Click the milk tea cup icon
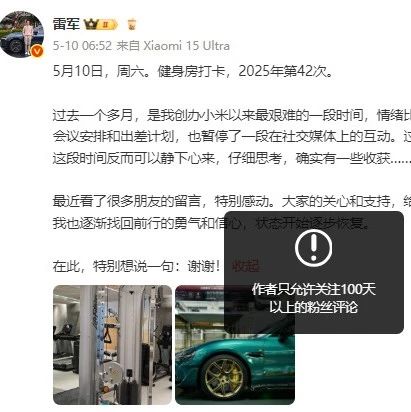411x412 pixels. (132, 24)
